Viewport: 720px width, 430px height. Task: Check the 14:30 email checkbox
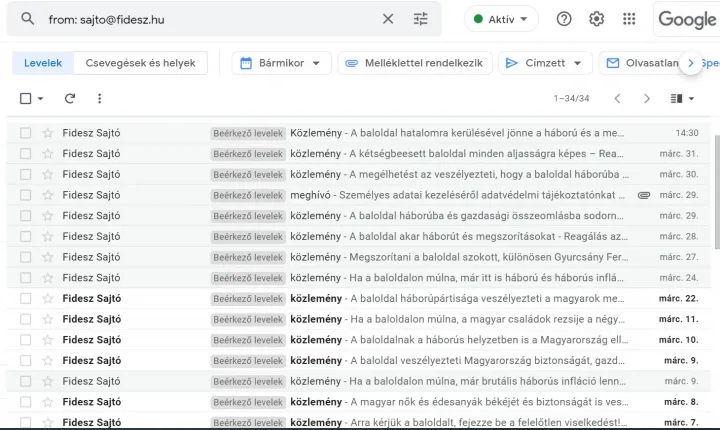[26, 133]
